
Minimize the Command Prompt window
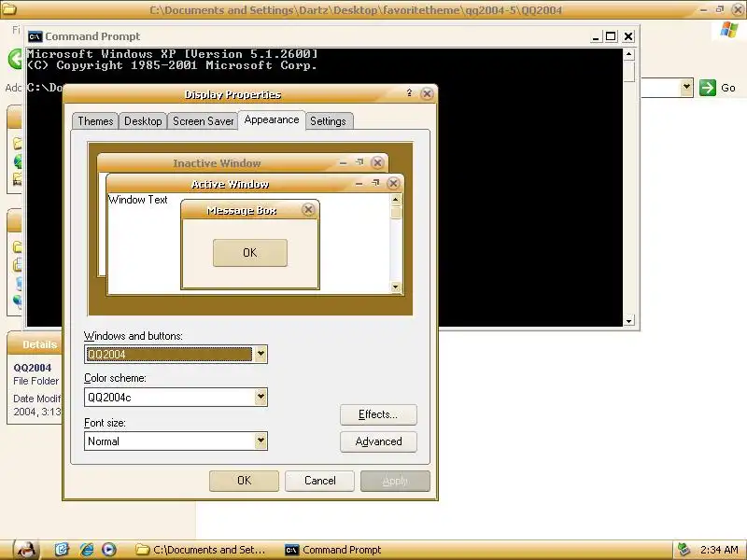[x=596, y=36]
